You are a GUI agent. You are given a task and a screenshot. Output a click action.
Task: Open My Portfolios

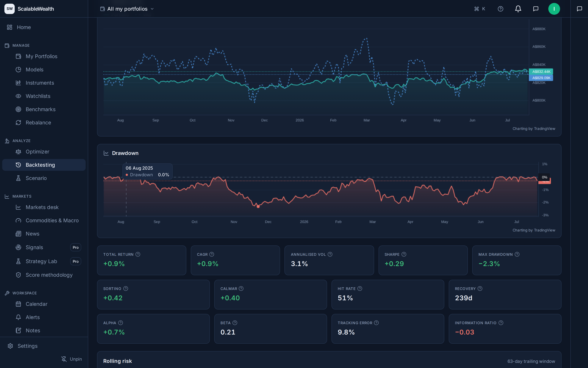click(44, 56)
